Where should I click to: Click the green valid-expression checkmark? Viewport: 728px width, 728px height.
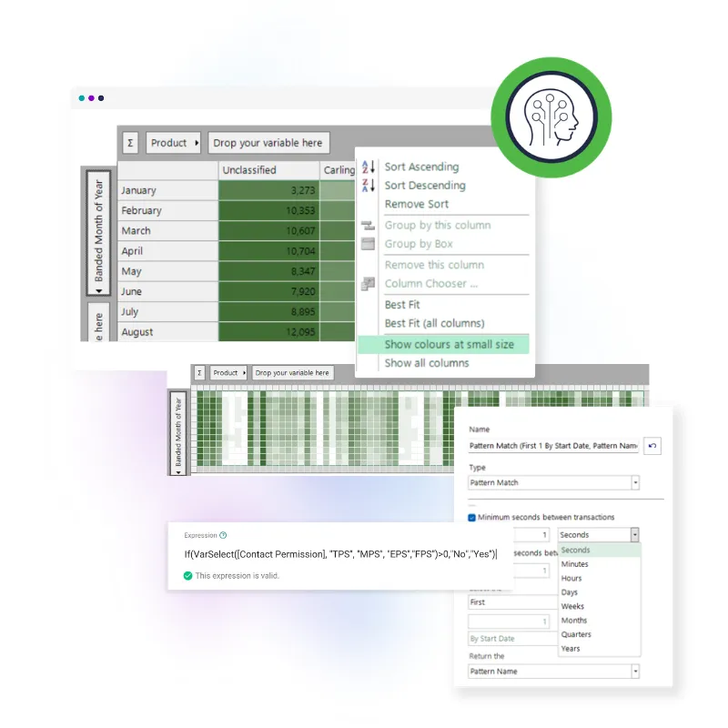point(188,576)
